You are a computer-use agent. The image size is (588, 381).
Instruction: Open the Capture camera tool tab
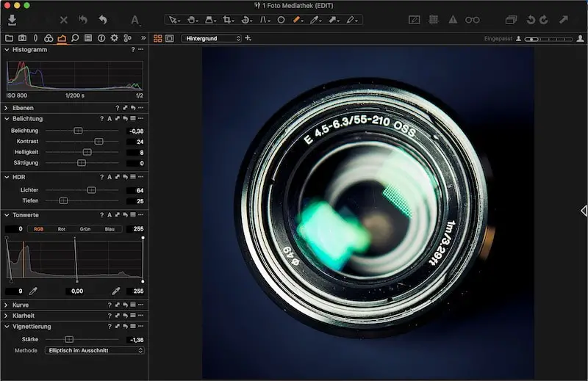23,38
